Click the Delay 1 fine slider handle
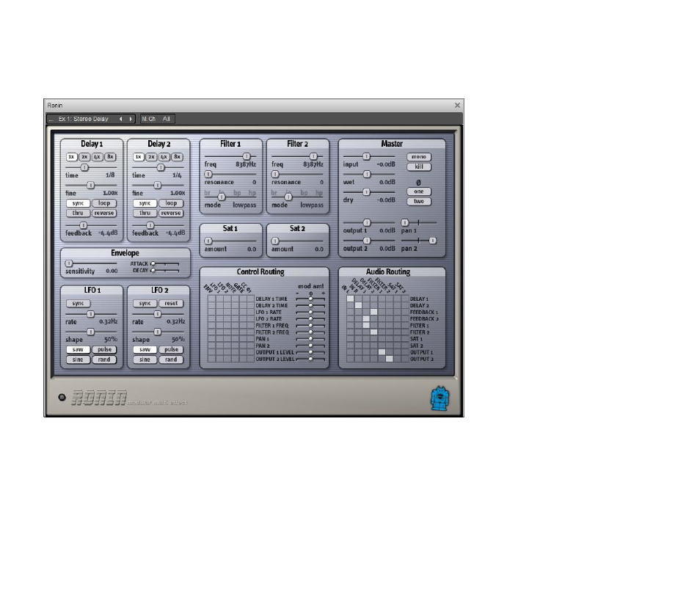The height and width of the screenshot is (595, 700). [x=91, y=185]
